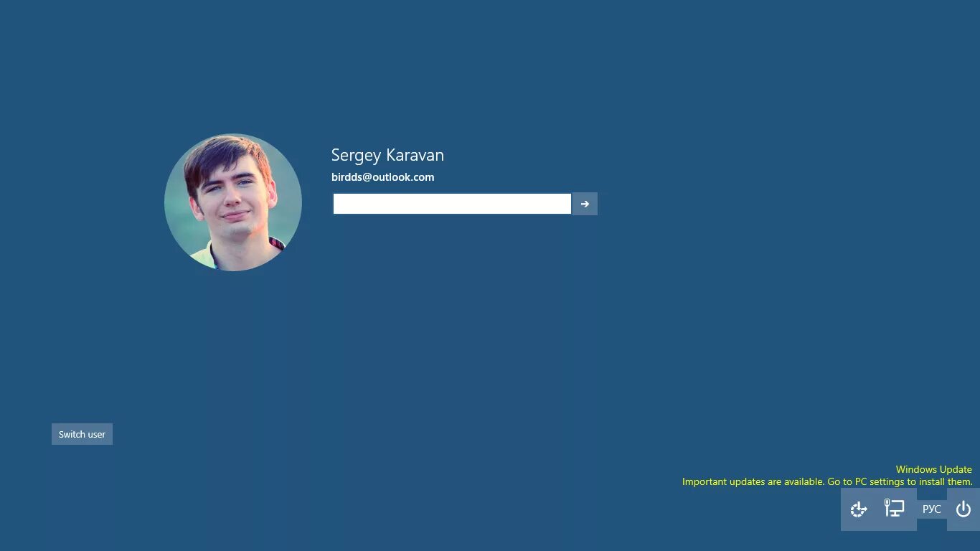Submit password with the arrow button

pyautogui.click(x=585, y=204)
